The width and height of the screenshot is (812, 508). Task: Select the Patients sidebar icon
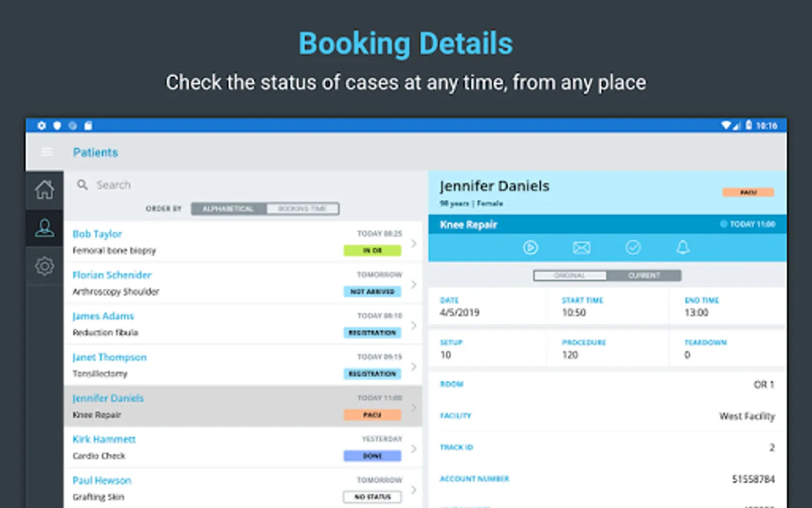click(45, 228)
